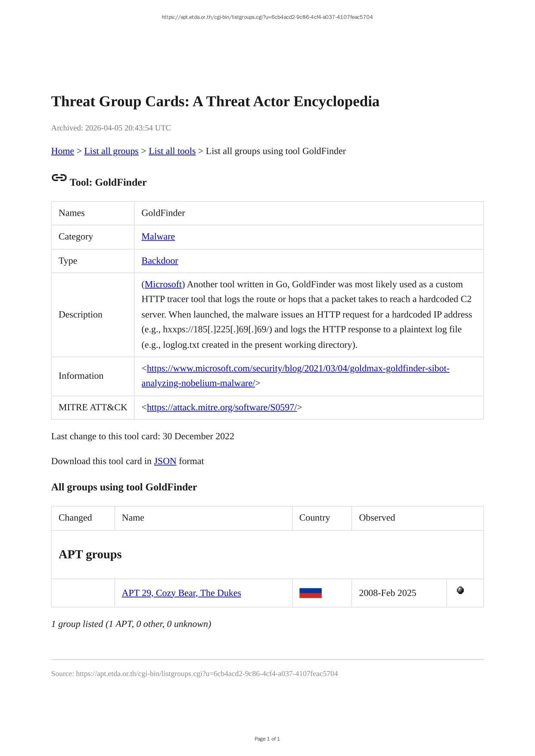535x756 pixels.
Task: Click the Name column header
Action: click(133, 517)
